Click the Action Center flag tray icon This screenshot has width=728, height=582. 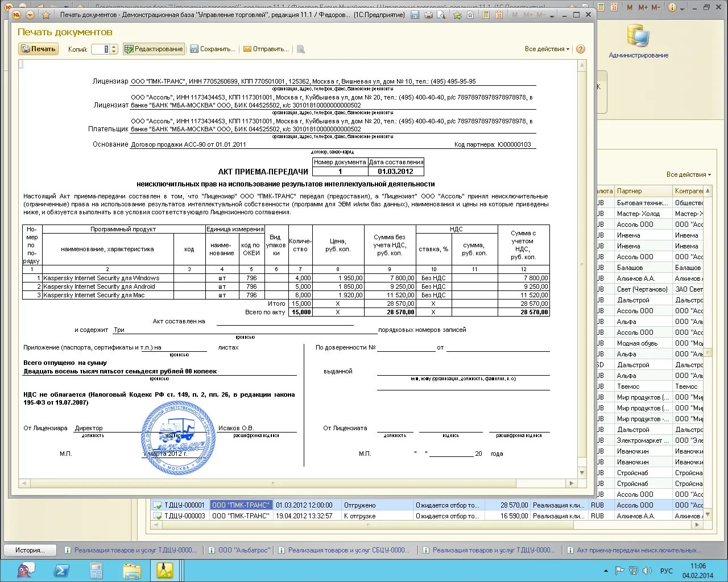pyautogui.click(x=620, y=571)
